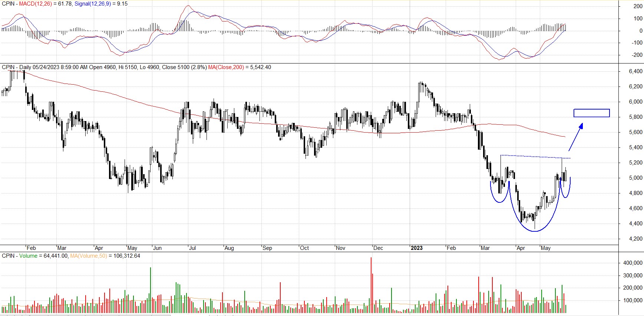Select the 400,000 volume axis label
The height and width of the screenshot is (316, 644).
point(633,263)
